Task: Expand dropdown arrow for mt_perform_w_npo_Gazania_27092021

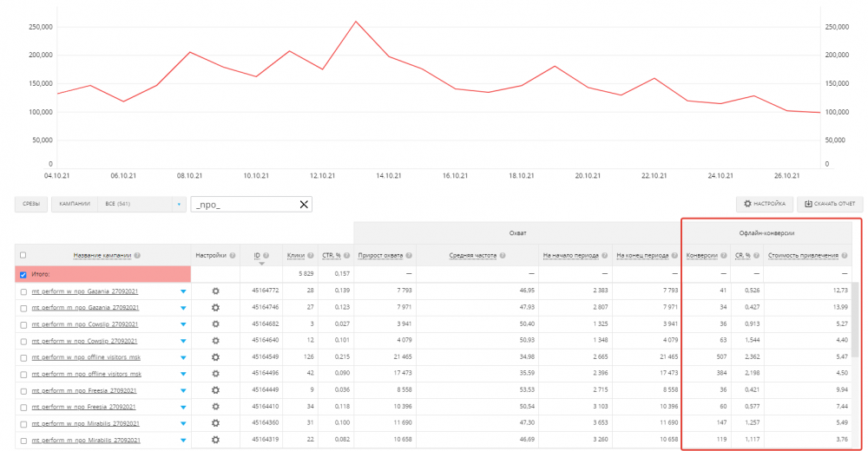Action: point(183,291)
